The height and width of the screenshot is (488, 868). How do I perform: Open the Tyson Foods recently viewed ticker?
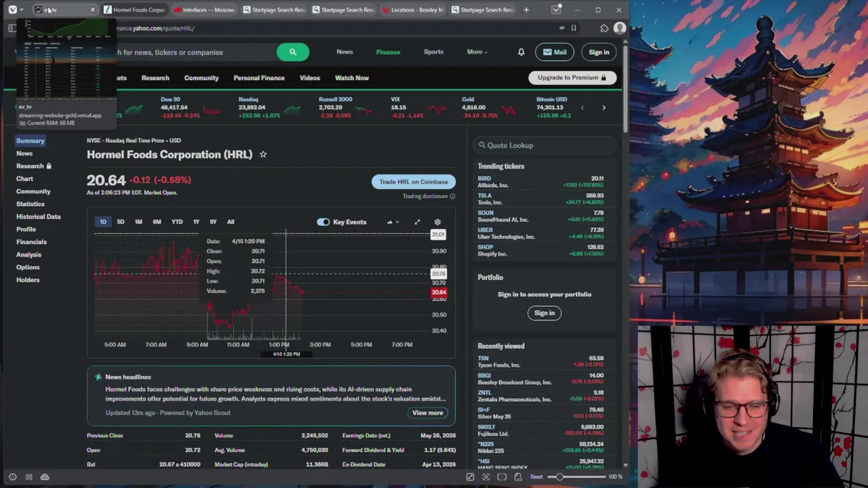(x=540, y=361)
